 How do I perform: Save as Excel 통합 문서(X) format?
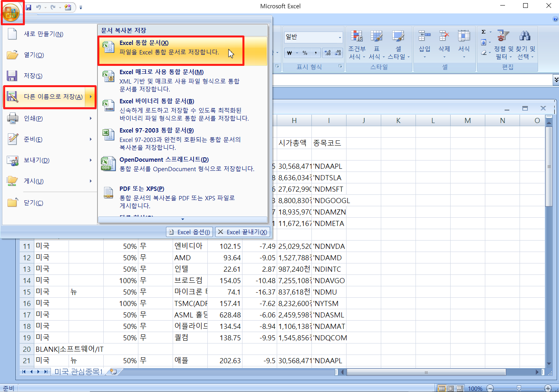pos(183,51)
